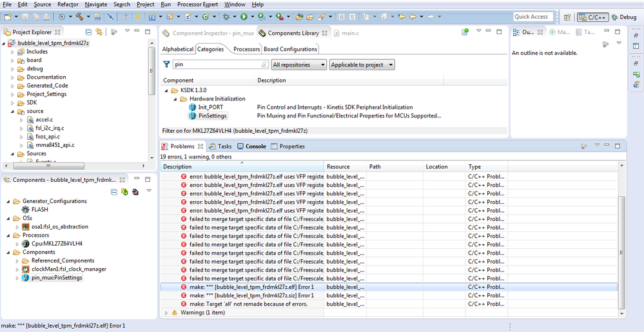The image size is (644, 332).
Task: Sort by the Resource column header
Action: click(345, 167)
